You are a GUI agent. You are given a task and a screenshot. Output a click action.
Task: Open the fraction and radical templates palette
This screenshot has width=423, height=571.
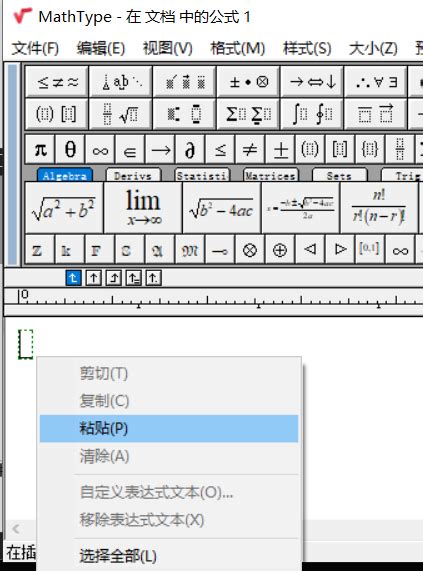(121, 114)
